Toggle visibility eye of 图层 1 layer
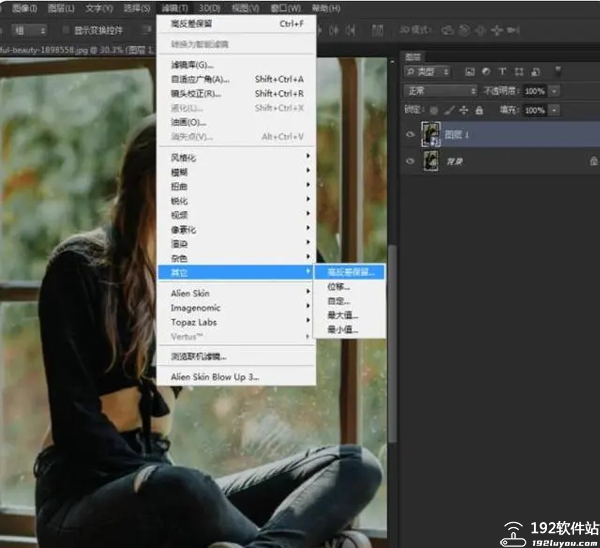 [410, 133]
